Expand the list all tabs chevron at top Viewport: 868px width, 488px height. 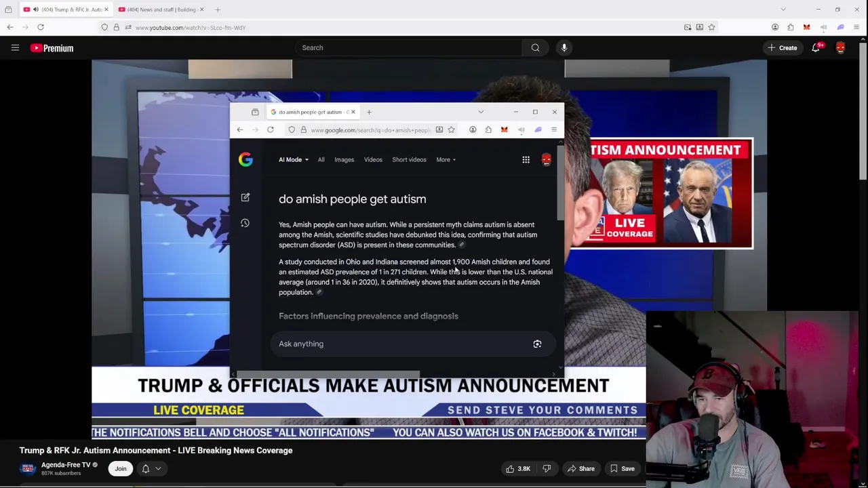click(783, 9)
